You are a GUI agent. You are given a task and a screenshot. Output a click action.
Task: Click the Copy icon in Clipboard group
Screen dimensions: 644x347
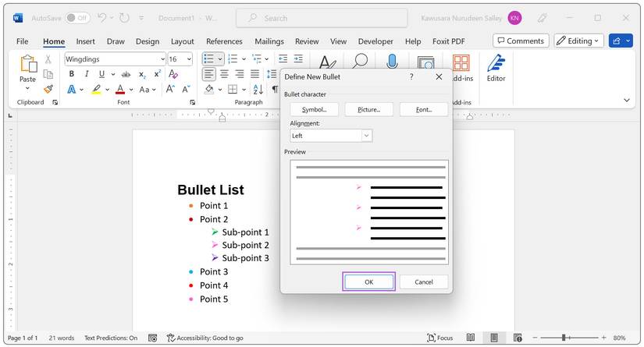pyautogui.click(x=48, y=74)
